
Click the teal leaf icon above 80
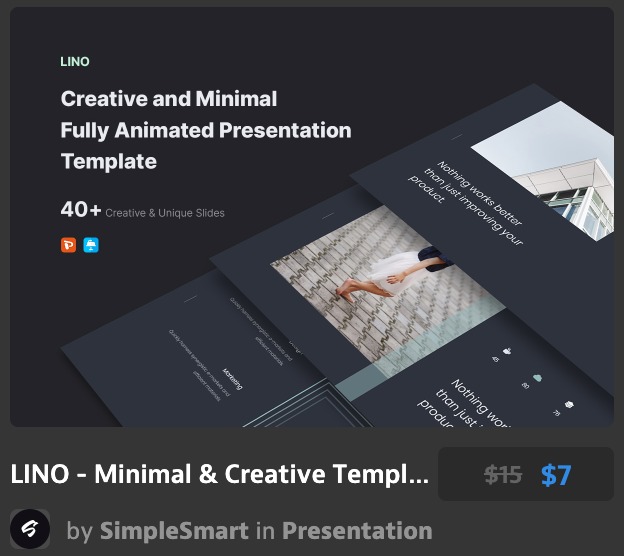(x=537, y=378)
